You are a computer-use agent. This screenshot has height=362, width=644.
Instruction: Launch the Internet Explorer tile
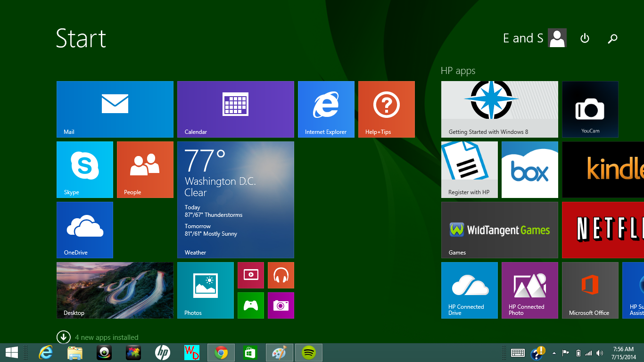(x=326, y=109)
